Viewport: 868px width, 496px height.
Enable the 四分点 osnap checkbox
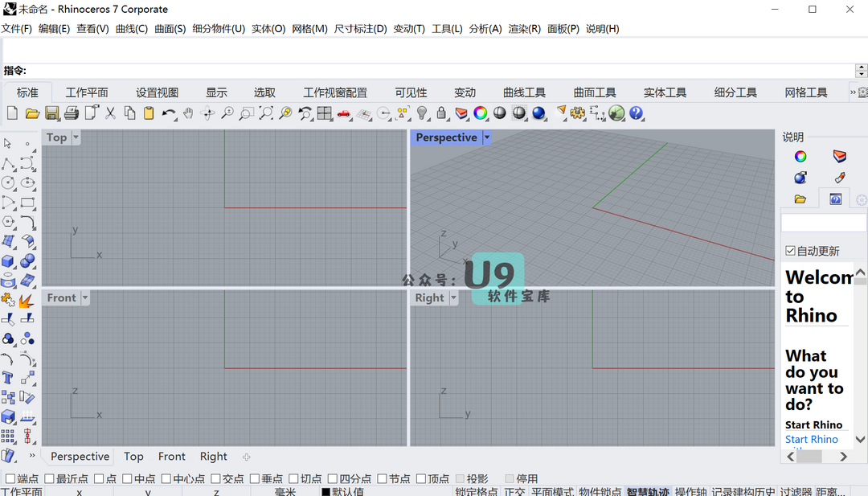coord(332,478)
